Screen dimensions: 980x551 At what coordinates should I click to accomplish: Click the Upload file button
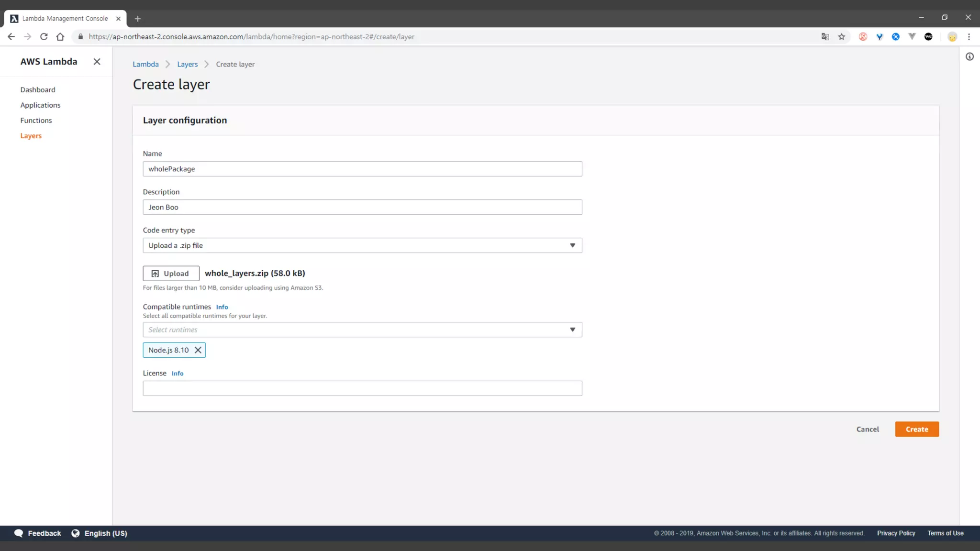click(x=171, y=274)
